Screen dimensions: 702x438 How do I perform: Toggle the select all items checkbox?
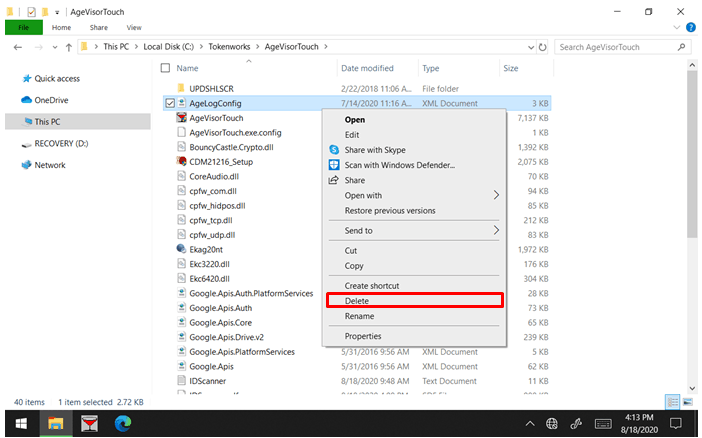click(165, 68)
